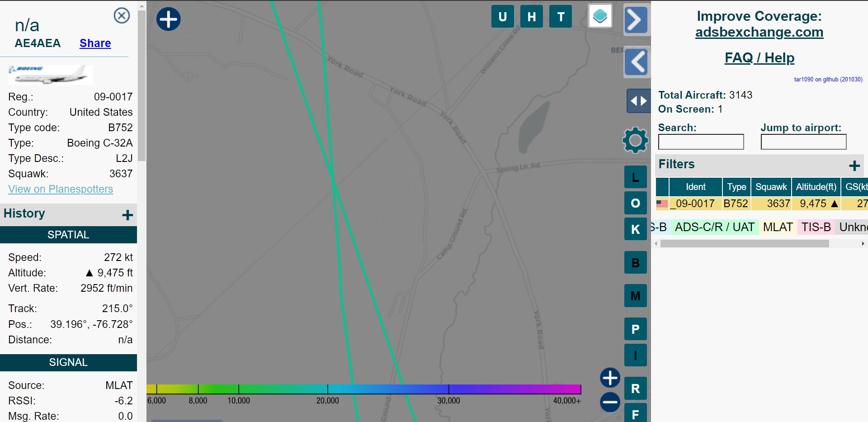
Task: Click the right arrow sidebar button
Action: (637, 20)
